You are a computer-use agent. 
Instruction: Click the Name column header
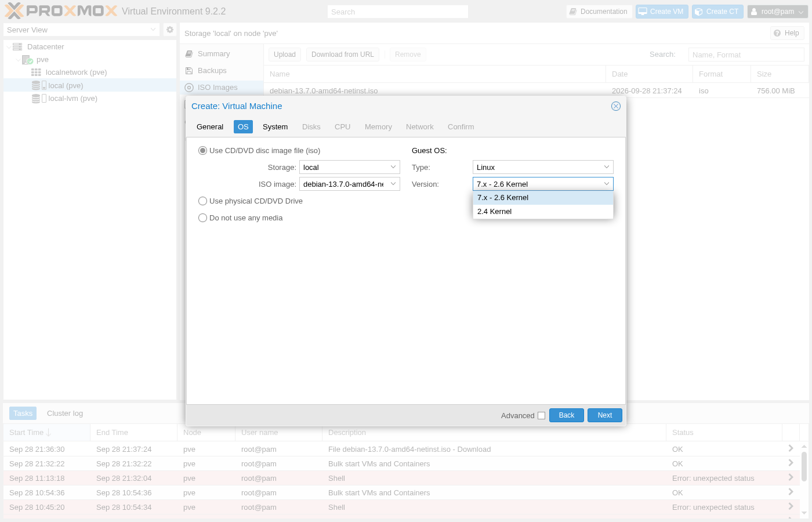click(x=434, y=74)
